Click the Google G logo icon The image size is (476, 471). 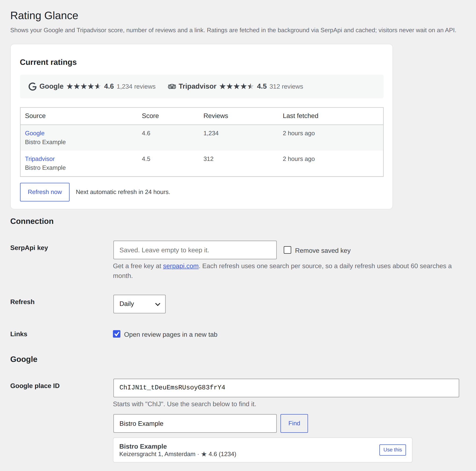pos(32,87)
